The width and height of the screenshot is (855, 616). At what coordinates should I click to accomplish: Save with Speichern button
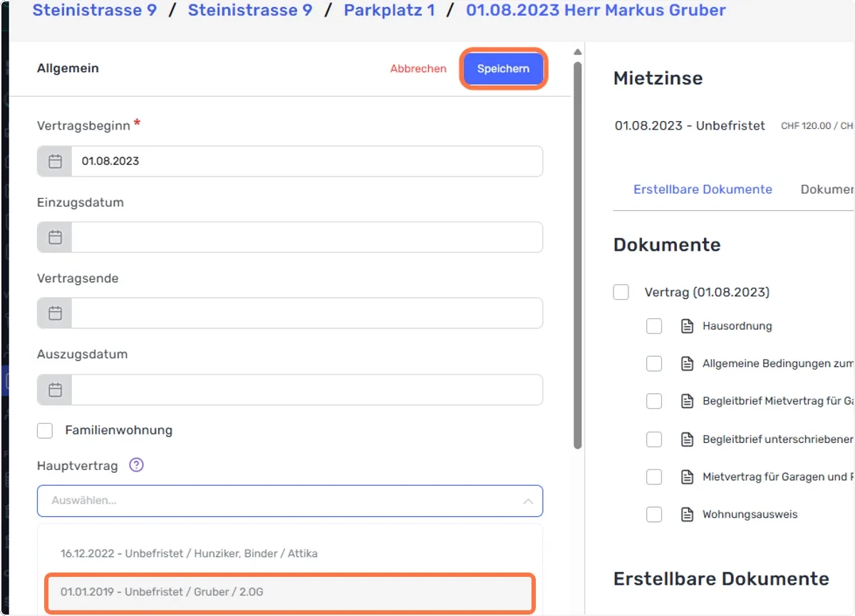[x=503, y=69]
